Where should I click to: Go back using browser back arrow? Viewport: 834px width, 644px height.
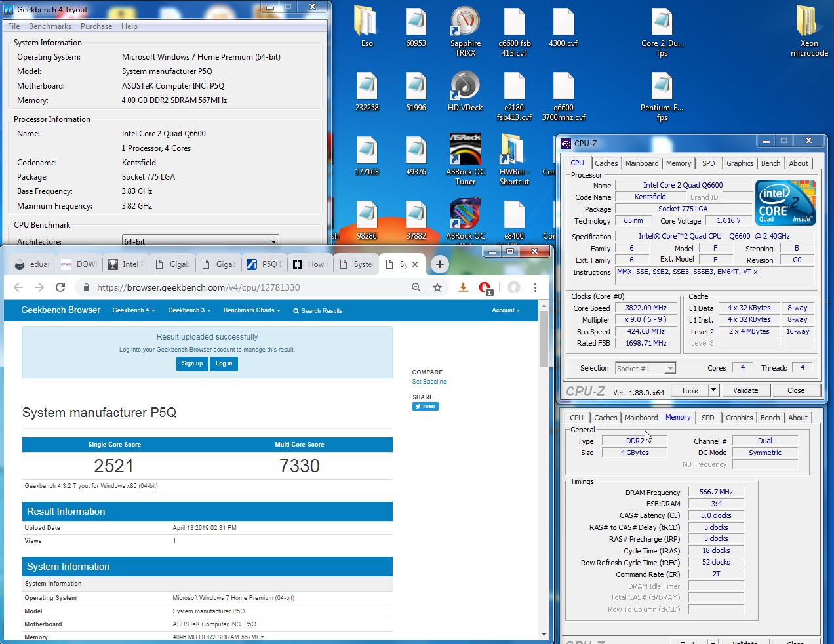(18, 287)
